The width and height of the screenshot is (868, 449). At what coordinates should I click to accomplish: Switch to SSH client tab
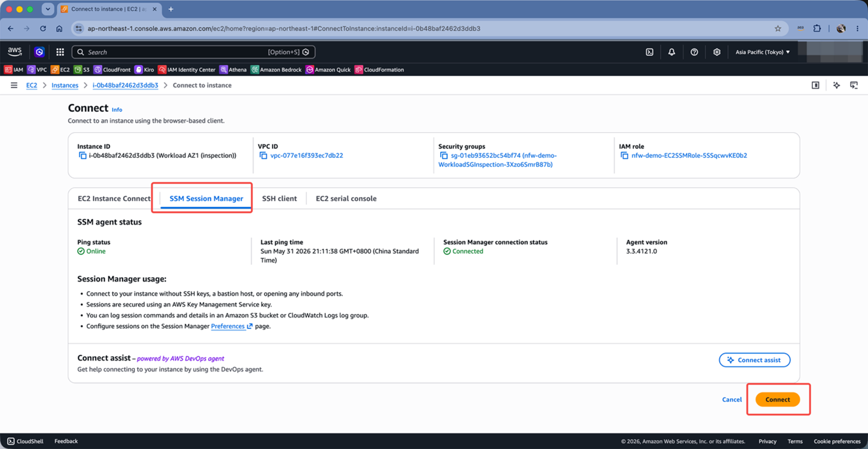pos(279,198)
